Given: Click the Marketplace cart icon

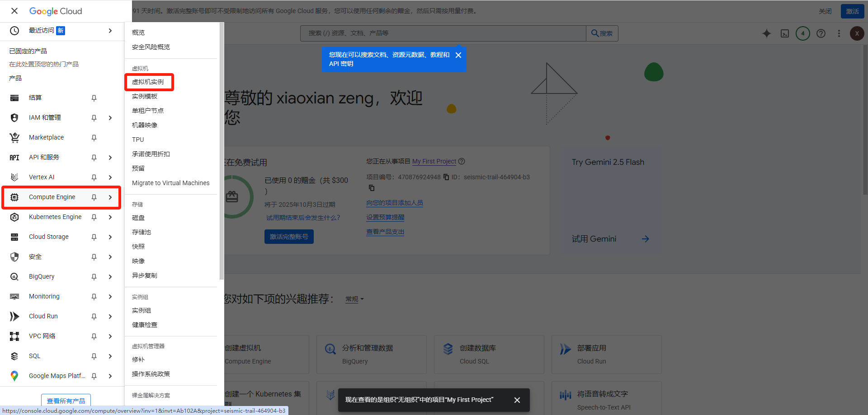Looking at the screenshot, I should point(14,138).
